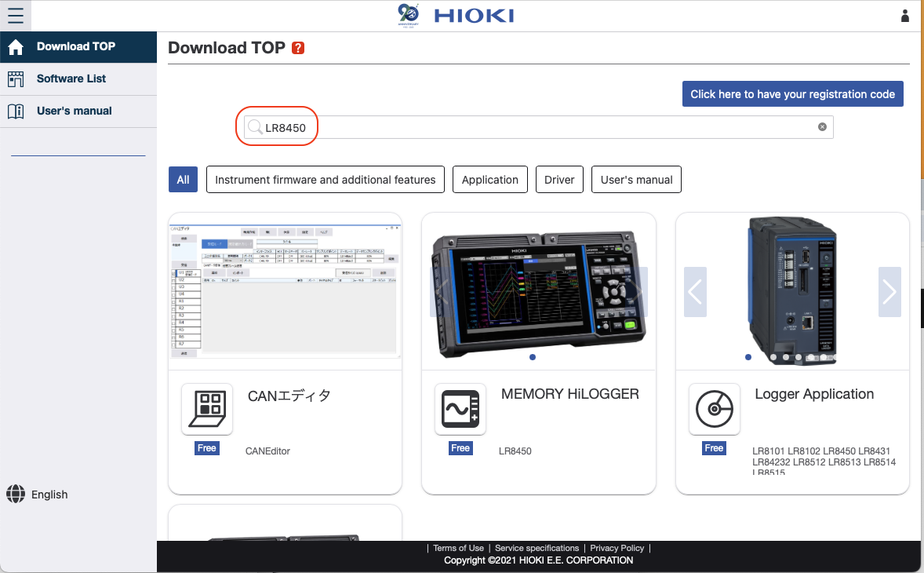
Task: Open help via the red question mark
Action: click(297, 48)
